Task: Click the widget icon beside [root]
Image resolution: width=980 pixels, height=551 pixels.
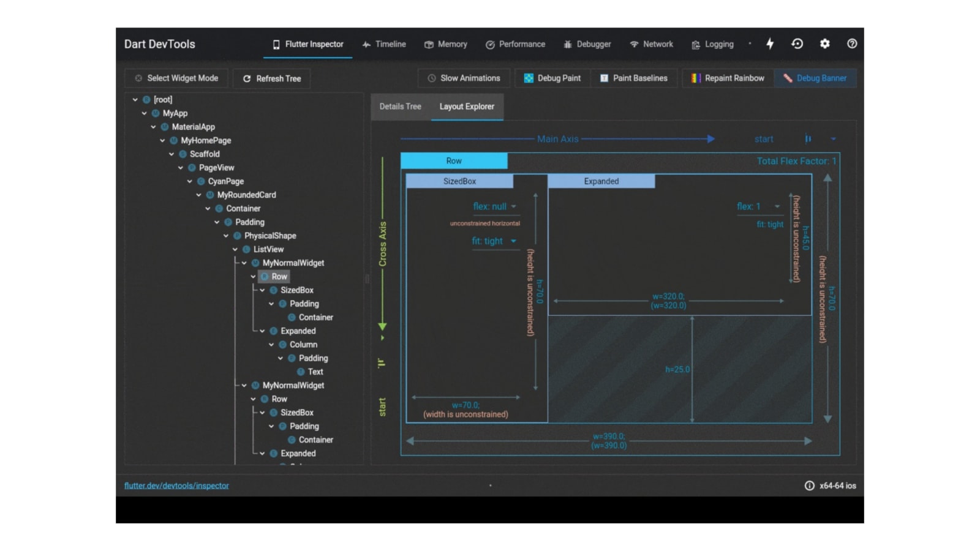Action: click(x=146, y=100)
